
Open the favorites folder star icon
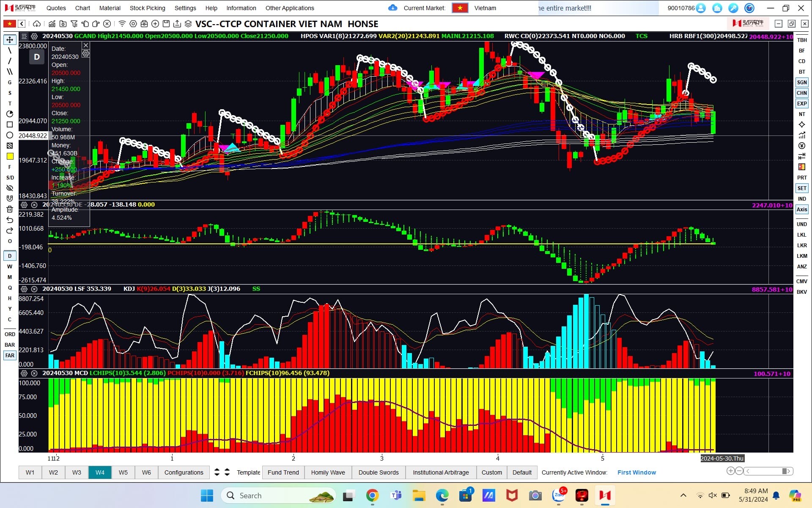(63, 24)
